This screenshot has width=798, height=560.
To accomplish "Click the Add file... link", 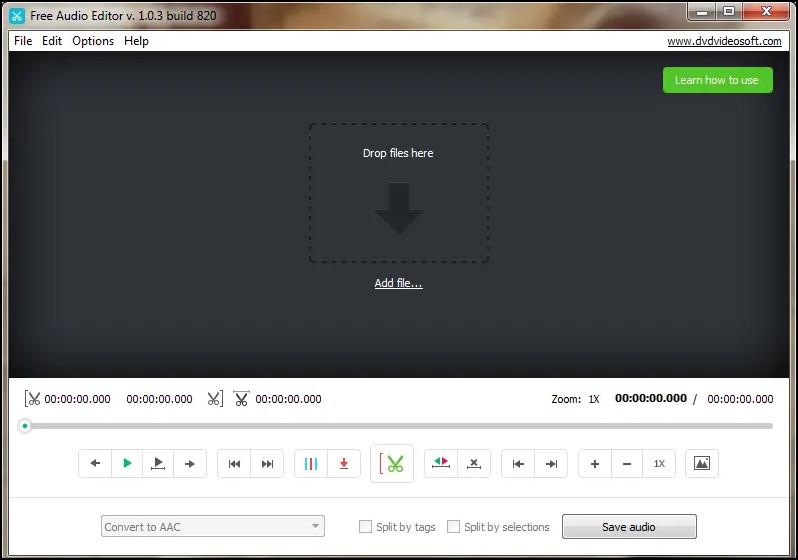I will [398, 283].
